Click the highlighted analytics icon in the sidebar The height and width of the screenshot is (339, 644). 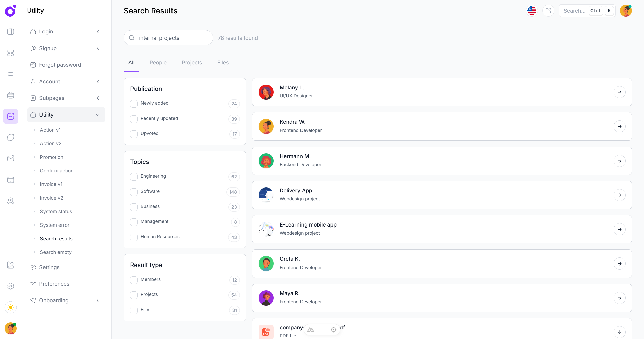(10, 116)
